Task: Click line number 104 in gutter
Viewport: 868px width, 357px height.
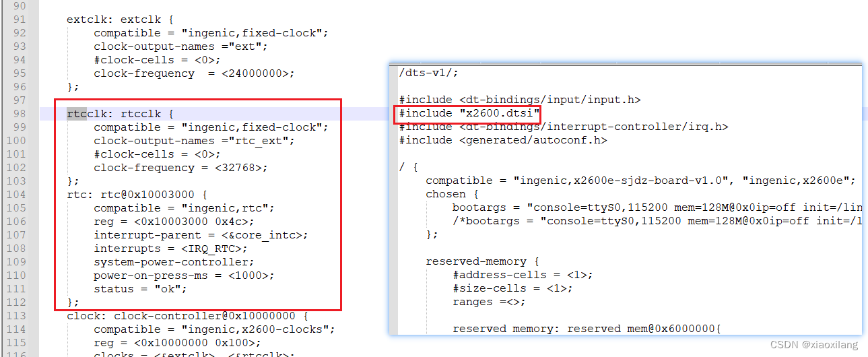Action: pos(16,195)
